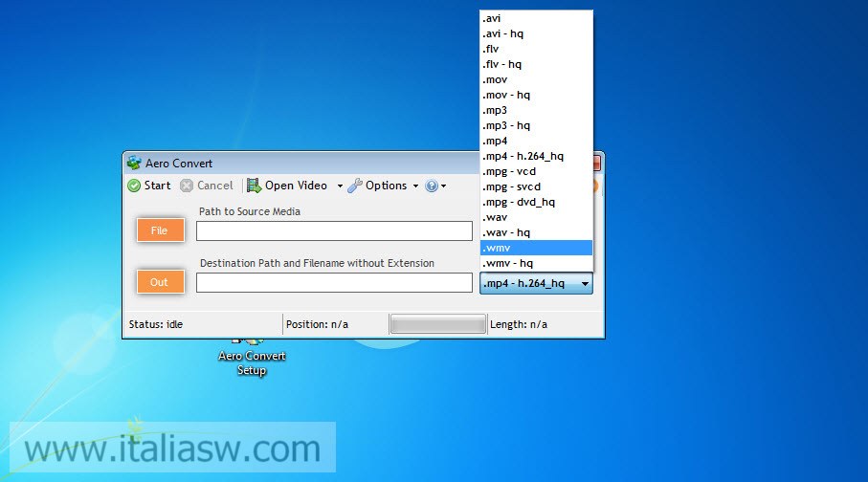Click the Cancel toolbar label
This screenshot has width=868, height=482.
coord(214,186)
